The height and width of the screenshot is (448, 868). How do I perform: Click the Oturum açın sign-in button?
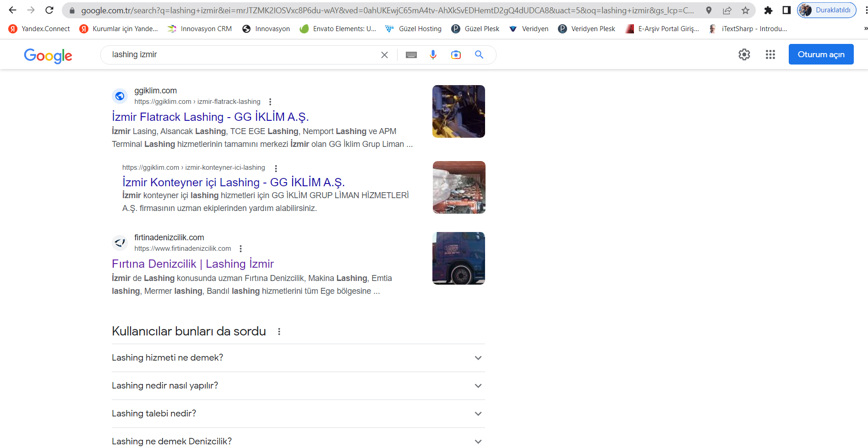coord(821,54)
